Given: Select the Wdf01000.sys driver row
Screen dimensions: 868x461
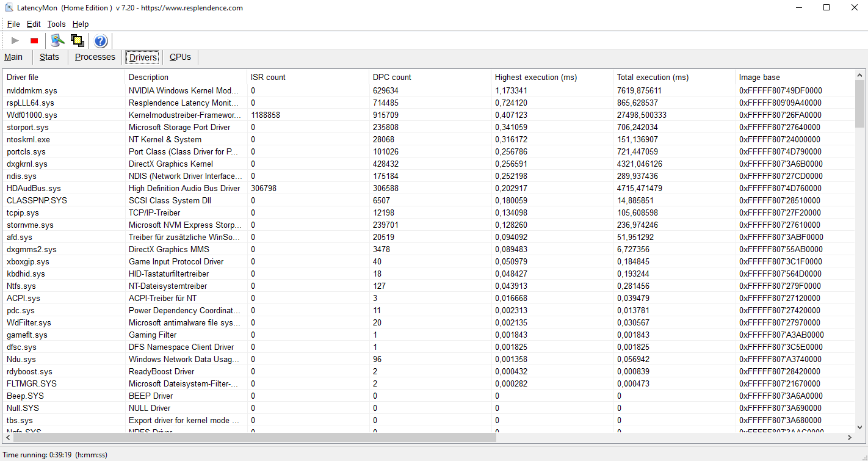Looking at the screenshot, I should click(429, 115).
